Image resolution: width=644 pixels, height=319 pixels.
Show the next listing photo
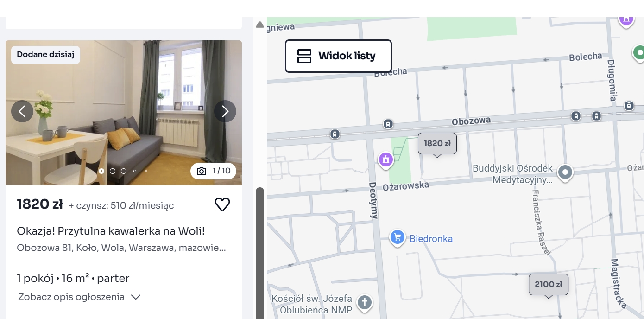225,111
